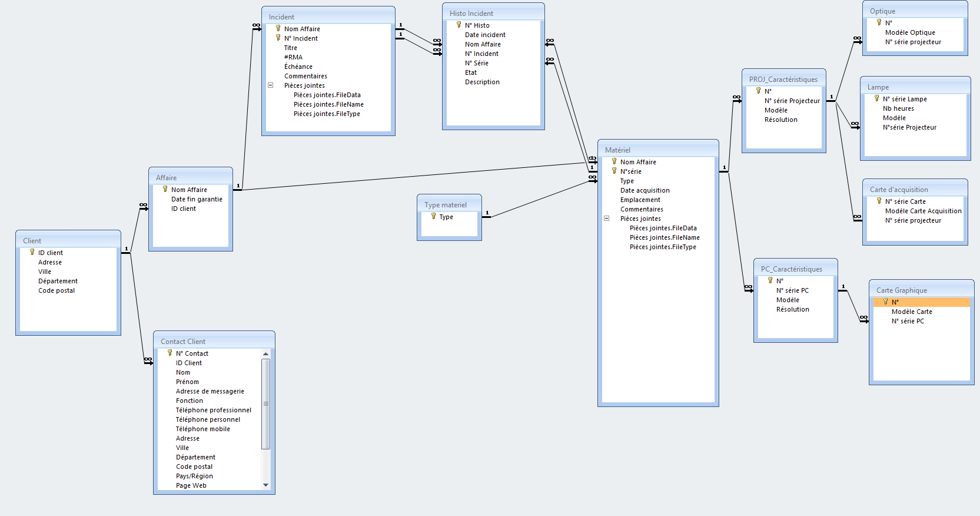Select the Code postal field in Client table
This screenshot has width=980, height=516.
point(57,290)
